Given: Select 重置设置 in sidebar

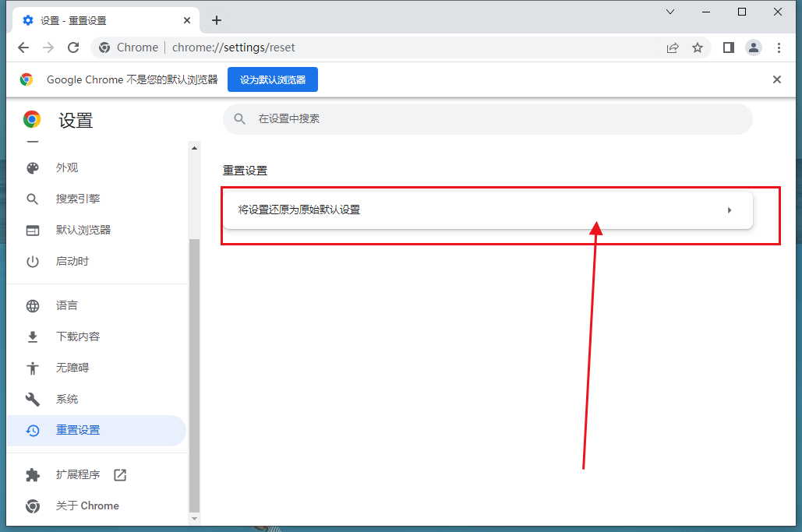Looking at the screenshot, I should tap(96, 430).
